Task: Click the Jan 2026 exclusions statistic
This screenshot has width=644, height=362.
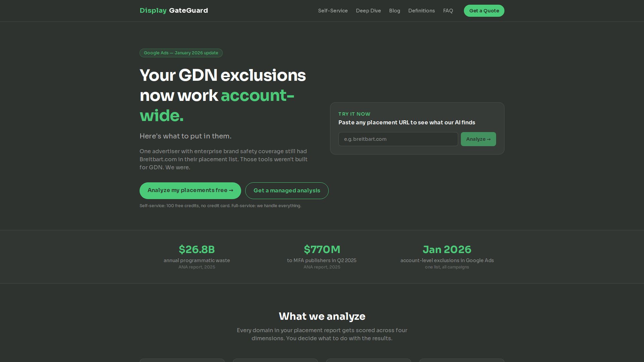Action: pyautogui.click(x=447, y=250)
